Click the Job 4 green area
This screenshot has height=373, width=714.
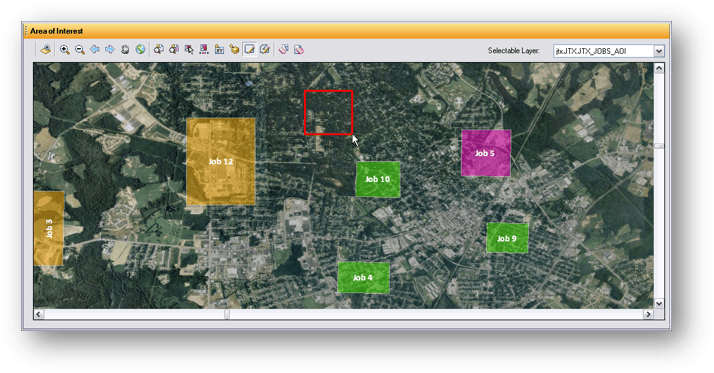point(363,277)
